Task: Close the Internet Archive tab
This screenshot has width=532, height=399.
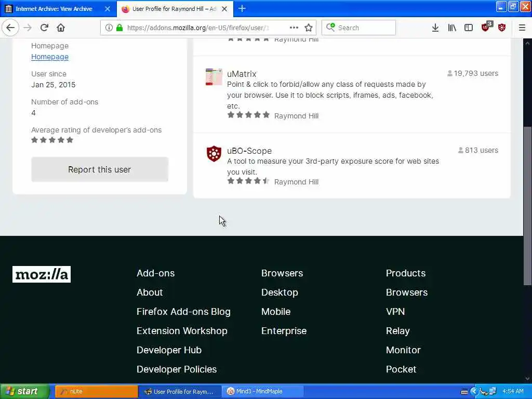Action: pyautogui.click(x=108, y=9)
